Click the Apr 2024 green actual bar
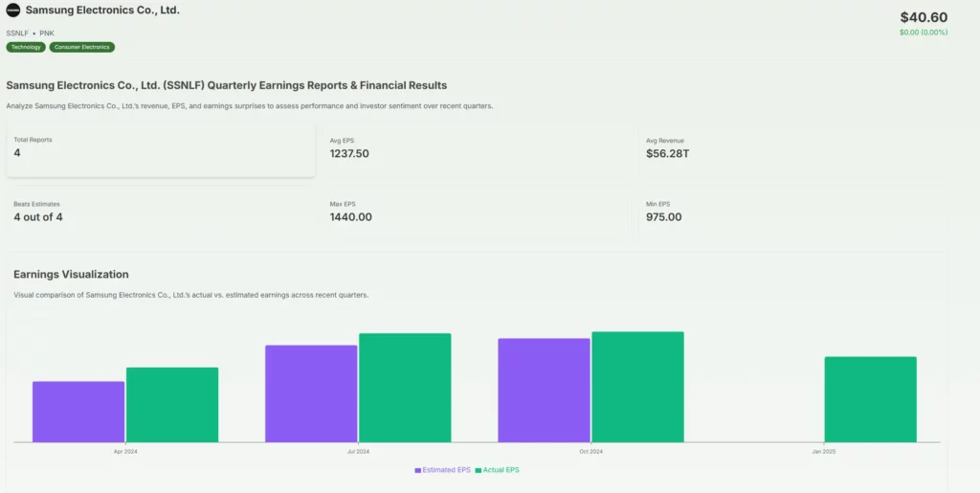 172,405
